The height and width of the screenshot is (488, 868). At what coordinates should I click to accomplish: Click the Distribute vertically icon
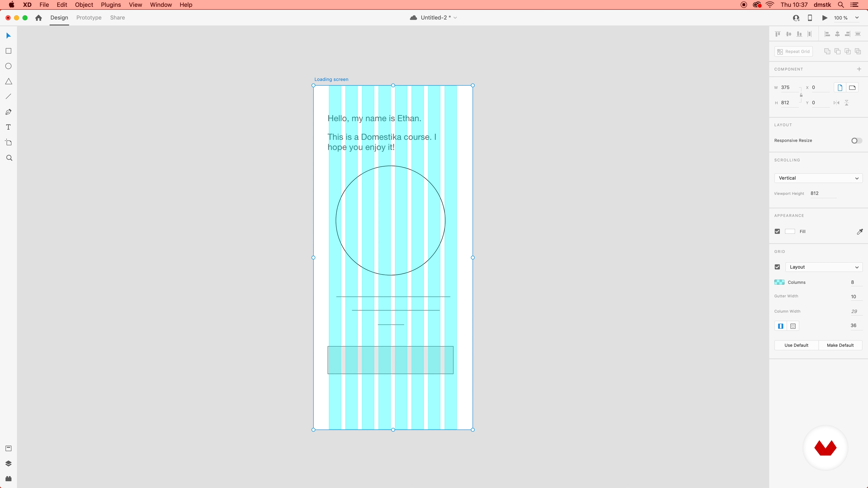click(x=809, y=34)
